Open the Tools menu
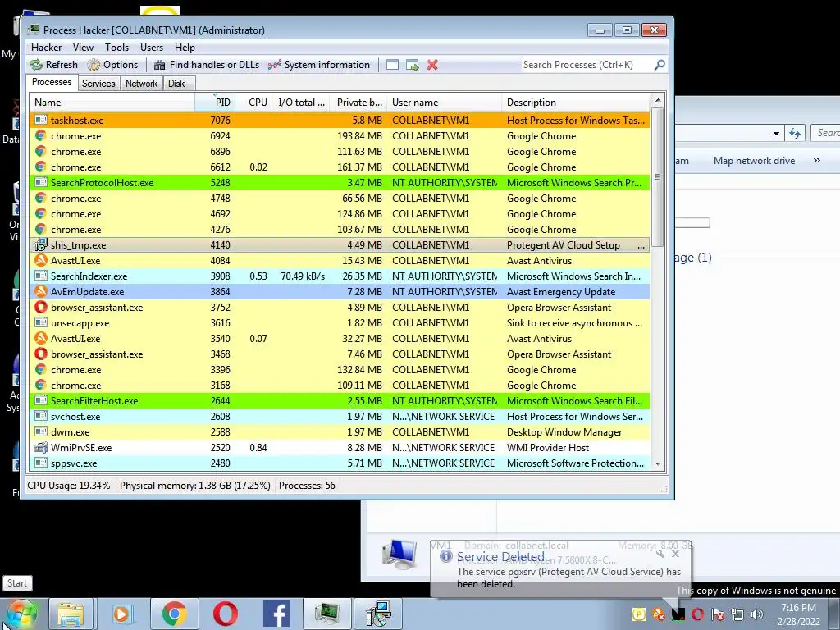The width and height of the screenshot is (840, 630). [116, 48]
